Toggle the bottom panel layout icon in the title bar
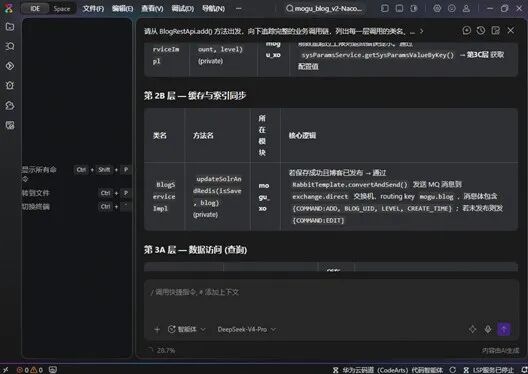Viewport: 528px width, 374px height. (399, 8)
